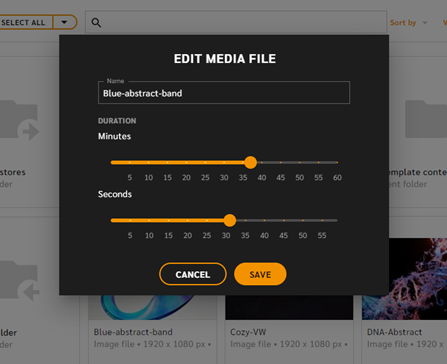Screen dimensions: 447x364
Task: Click the Blue-abstract-band name below thumbnail
Action: point(133,332)
